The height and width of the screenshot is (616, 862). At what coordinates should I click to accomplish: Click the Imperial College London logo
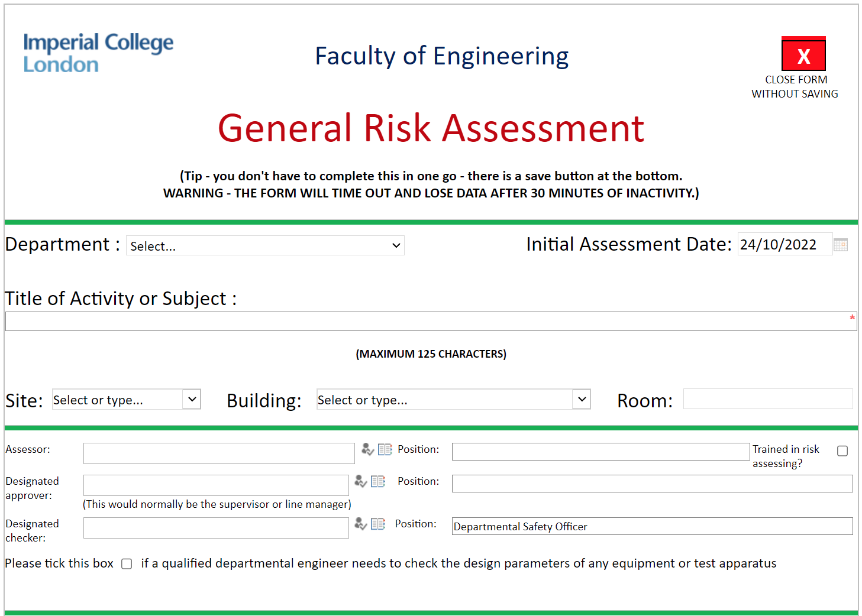98,53
